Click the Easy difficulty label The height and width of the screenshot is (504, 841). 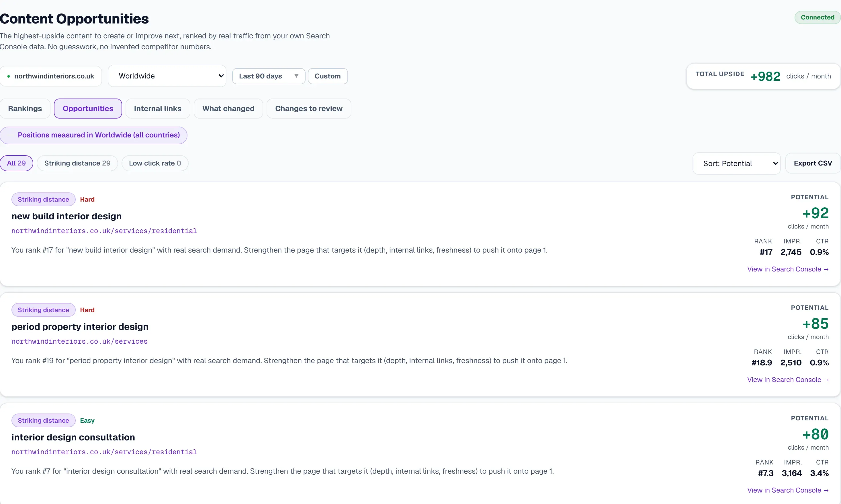(87, 420)
